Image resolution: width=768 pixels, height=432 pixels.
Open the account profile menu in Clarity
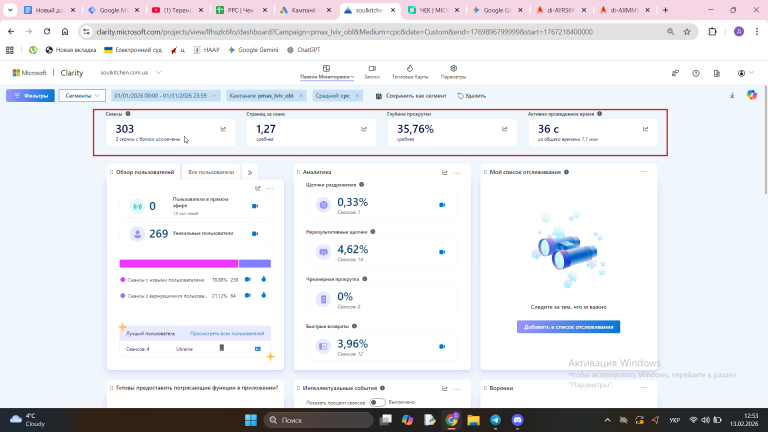pos(745,73)
